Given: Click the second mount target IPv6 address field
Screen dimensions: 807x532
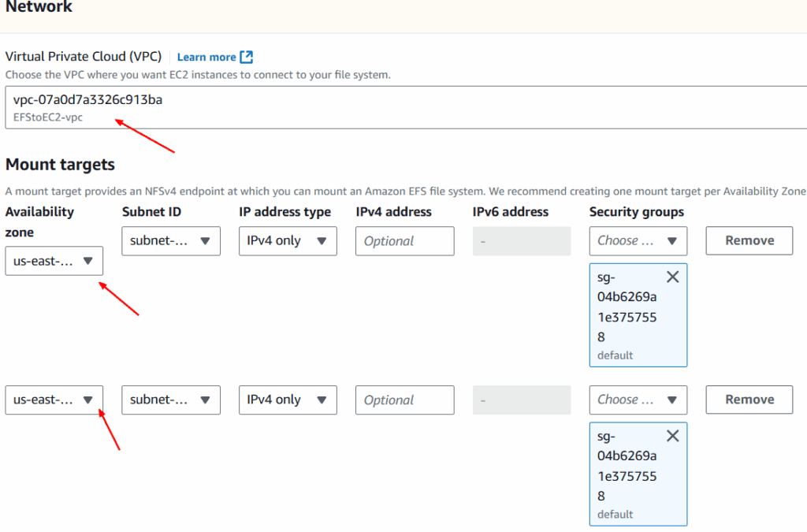Looking at the screenshot, I should pyautogui.click(x=522, y=400).
